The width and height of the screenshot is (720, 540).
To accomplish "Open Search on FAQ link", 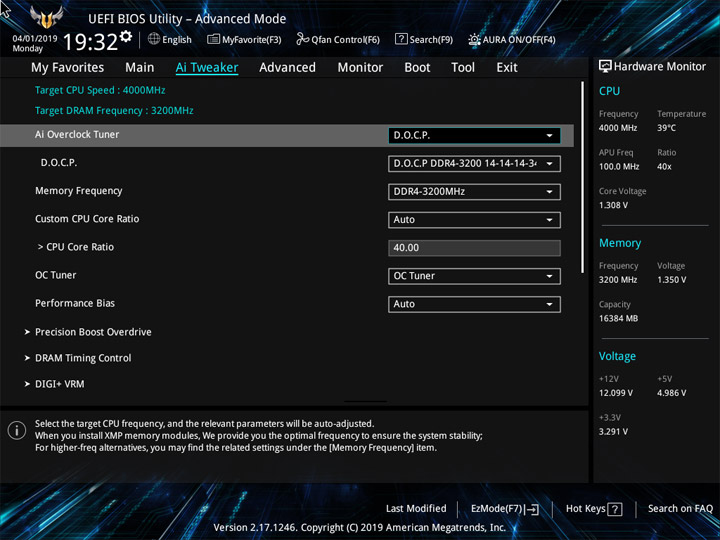I will (x=681, y=508).
